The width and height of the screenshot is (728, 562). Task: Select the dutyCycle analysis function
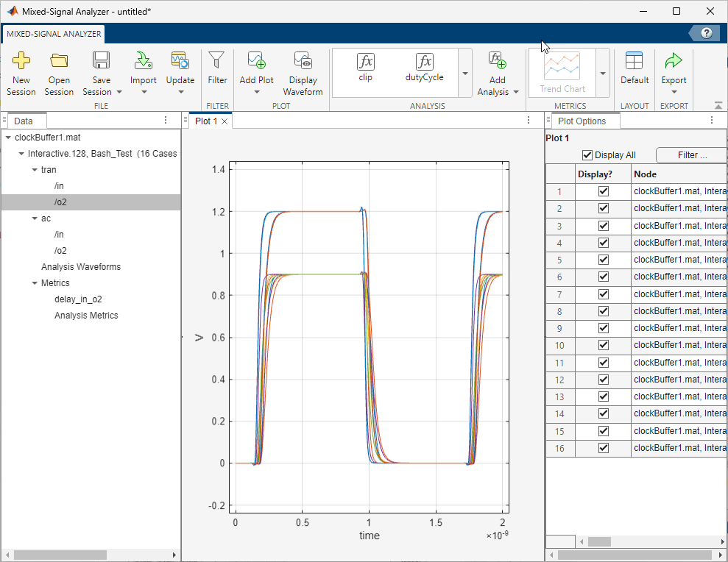coord(424,67)
